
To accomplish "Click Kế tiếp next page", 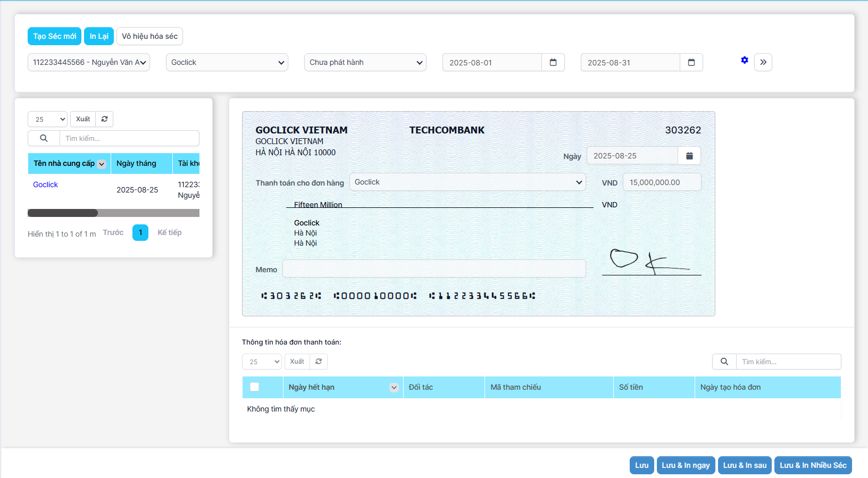I will [169, 232].
